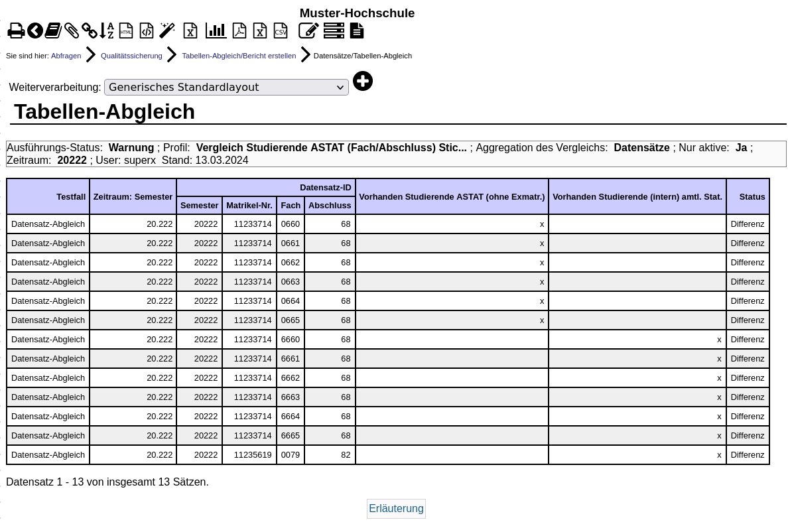Open the book manual icon
Viewport: 788px width, 532px height.
click(x=53, y=31)
